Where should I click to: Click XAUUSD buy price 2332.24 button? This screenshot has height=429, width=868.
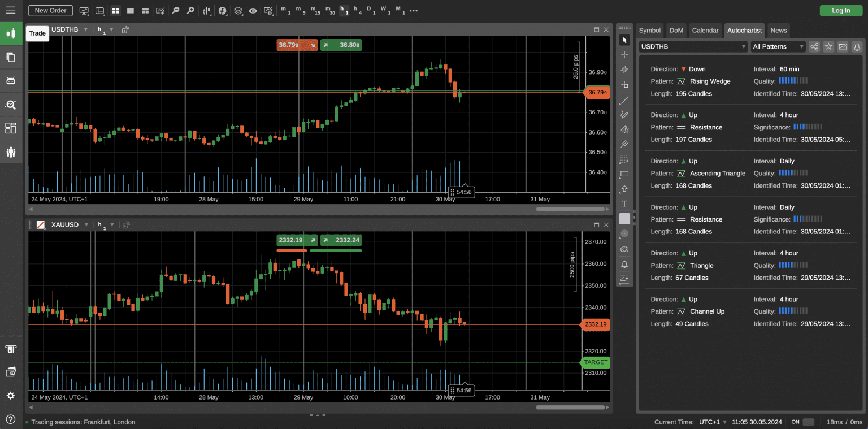341,240
